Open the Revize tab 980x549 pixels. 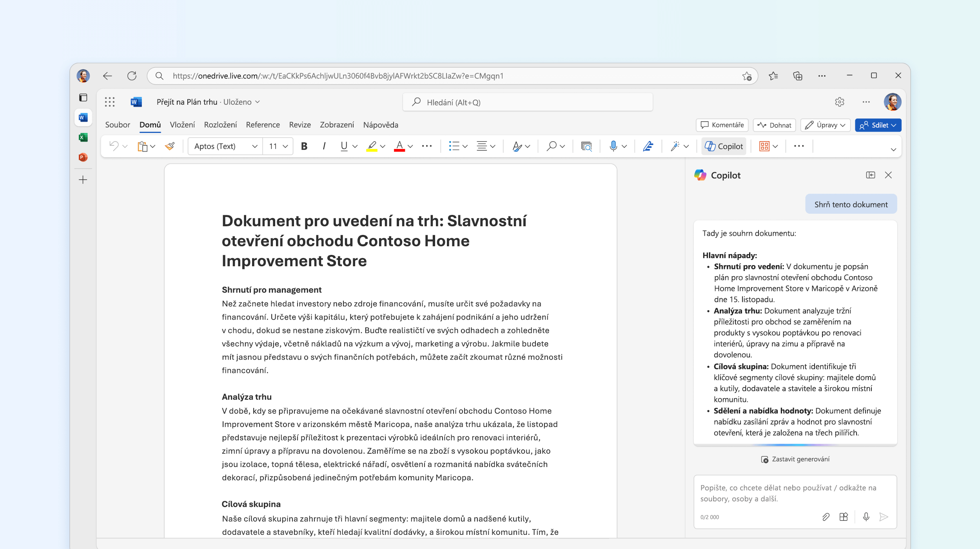tap(300, 125)
